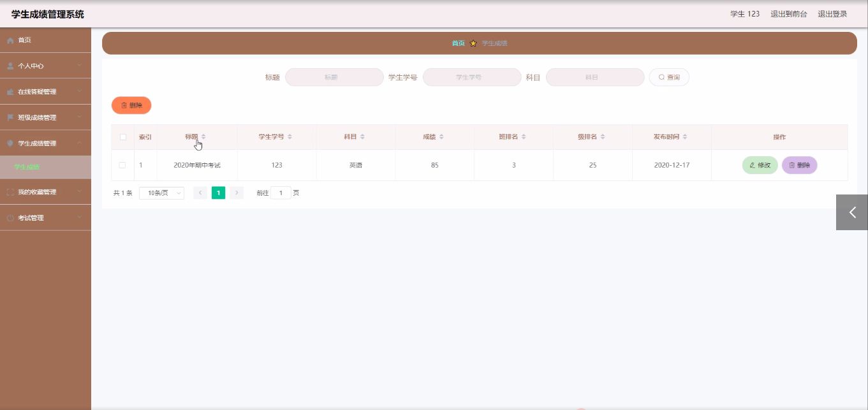Viewport: 868px width, 410px height.
Task: Open 首页 in the sidebar menu
Action: [x=45, y=40]
